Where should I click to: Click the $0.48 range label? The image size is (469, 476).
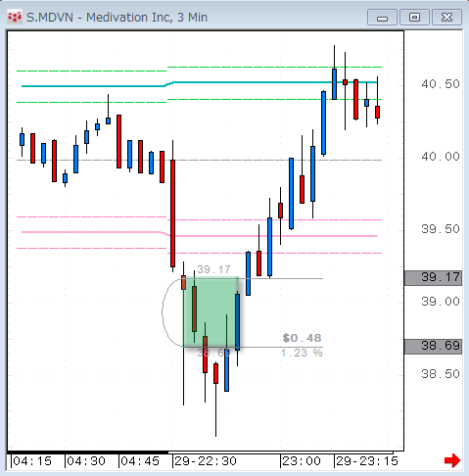tap(302, 338)
